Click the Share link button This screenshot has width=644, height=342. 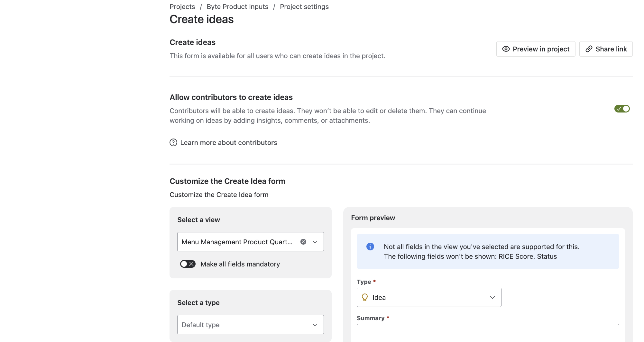click(606, 49)
